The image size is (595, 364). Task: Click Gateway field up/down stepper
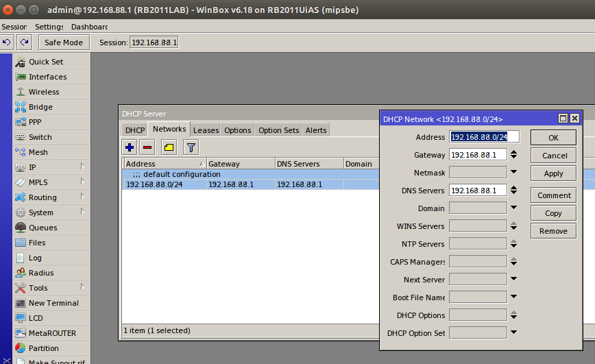point(513,155)
